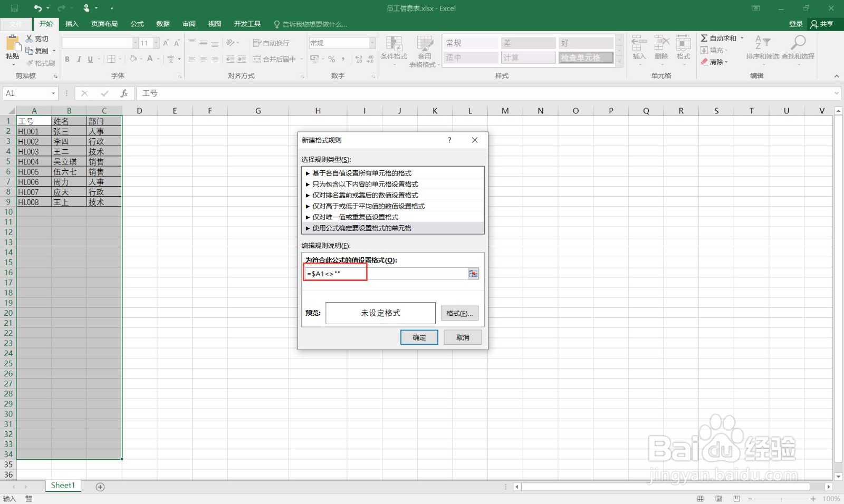
Task: Open Undo history dropdown arrow
Action: click(x=48, y=8)
